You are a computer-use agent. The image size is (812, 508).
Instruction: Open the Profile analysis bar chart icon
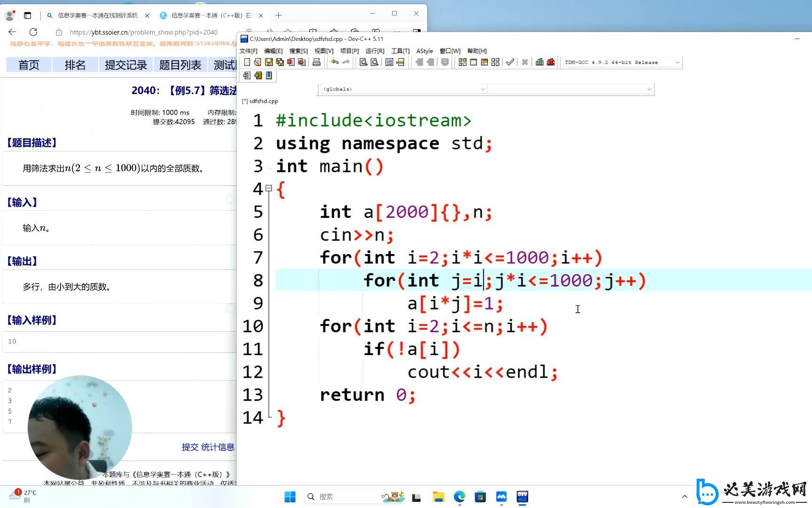539,62
